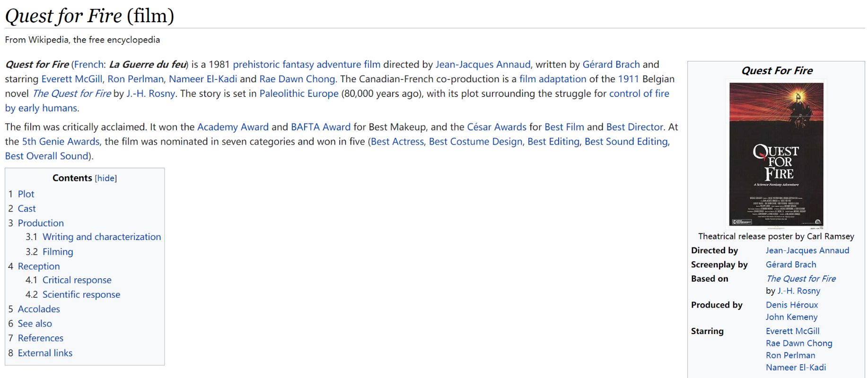868x378 pixels.
Task: Jump to the Accolades section
Action: point(39,309)
